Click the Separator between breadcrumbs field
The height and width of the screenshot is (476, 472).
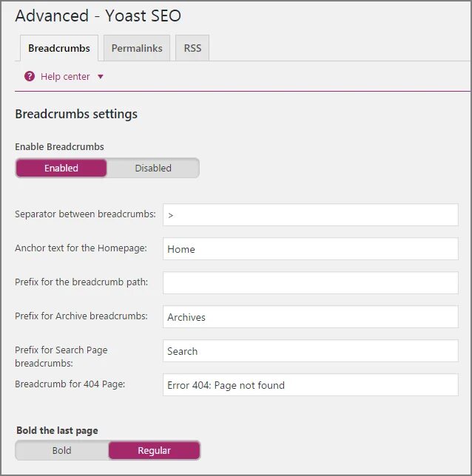click(311, 215)
